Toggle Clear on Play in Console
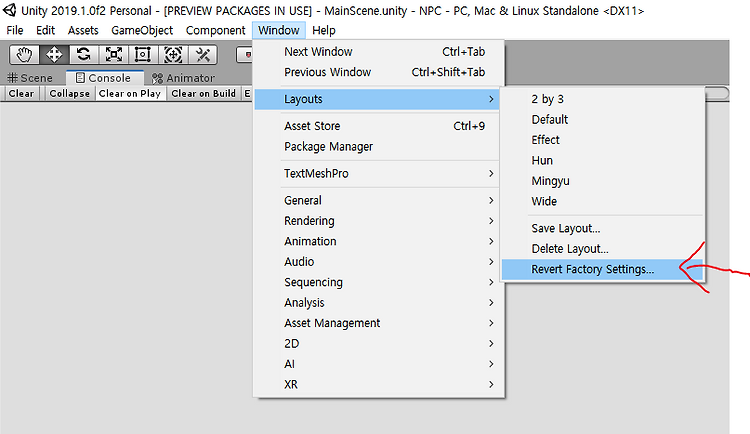The image size is (750, 434). tap(130, 93)
